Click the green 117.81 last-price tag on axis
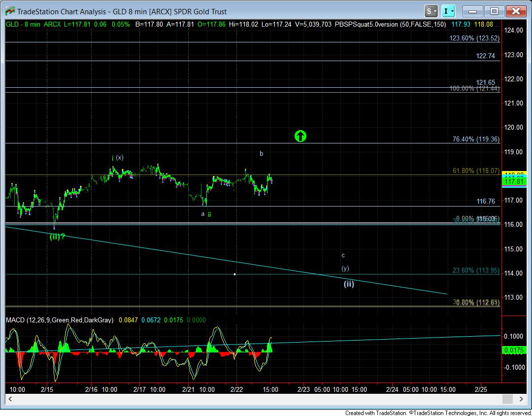The height and width of the screenshot is (416, 532). coord(514,182)
